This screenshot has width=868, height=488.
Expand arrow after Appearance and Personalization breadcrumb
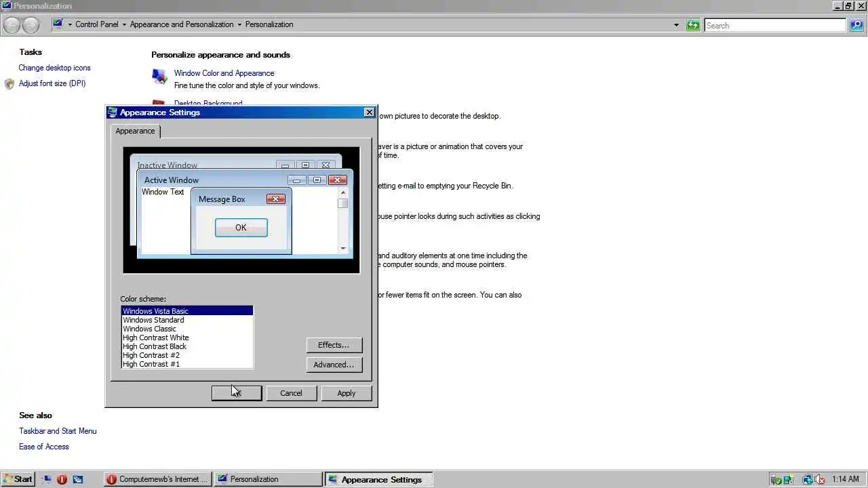point(239,24)
